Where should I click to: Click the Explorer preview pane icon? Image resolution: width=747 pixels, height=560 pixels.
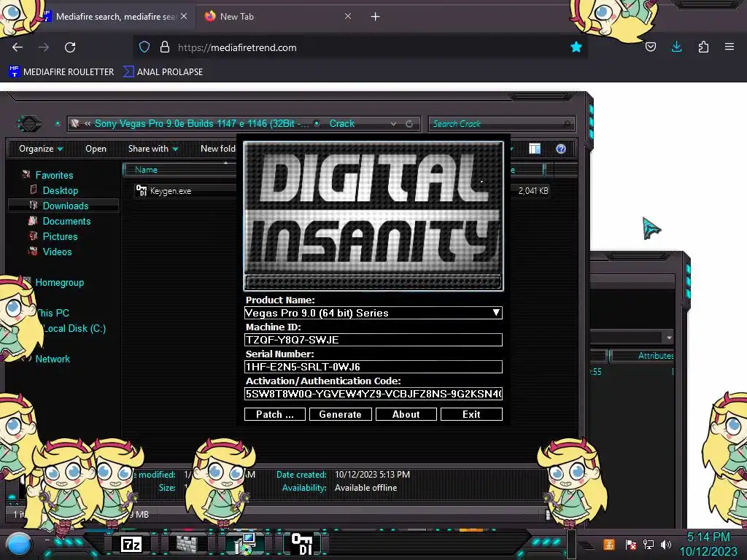[535, 149]
